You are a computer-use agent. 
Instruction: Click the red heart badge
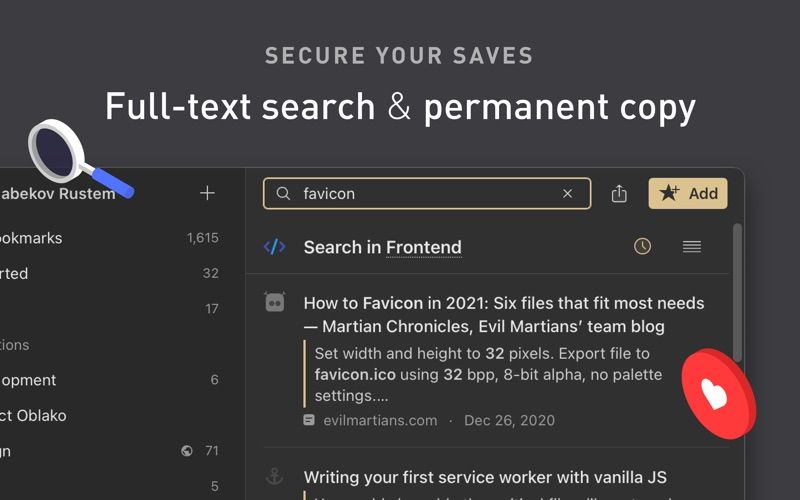[719, 393]
